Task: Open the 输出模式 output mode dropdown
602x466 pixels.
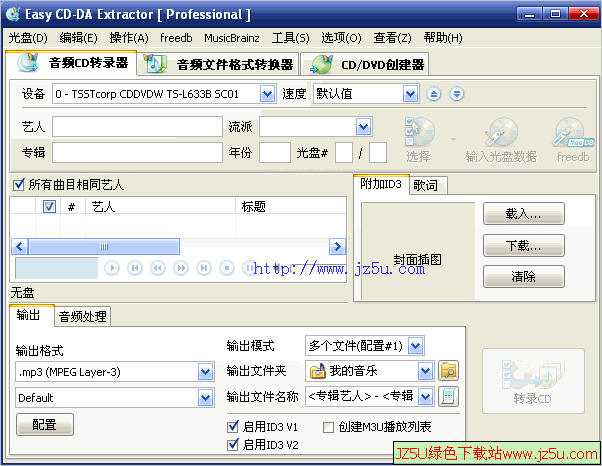Action: (415, 345)
